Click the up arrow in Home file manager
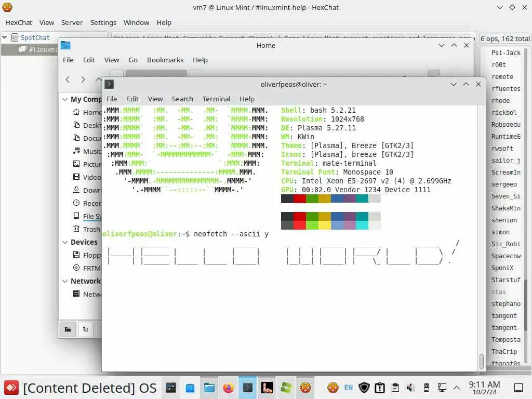This screenshot has width=532, height=399. pyautogui.click(x=98, y=79)
